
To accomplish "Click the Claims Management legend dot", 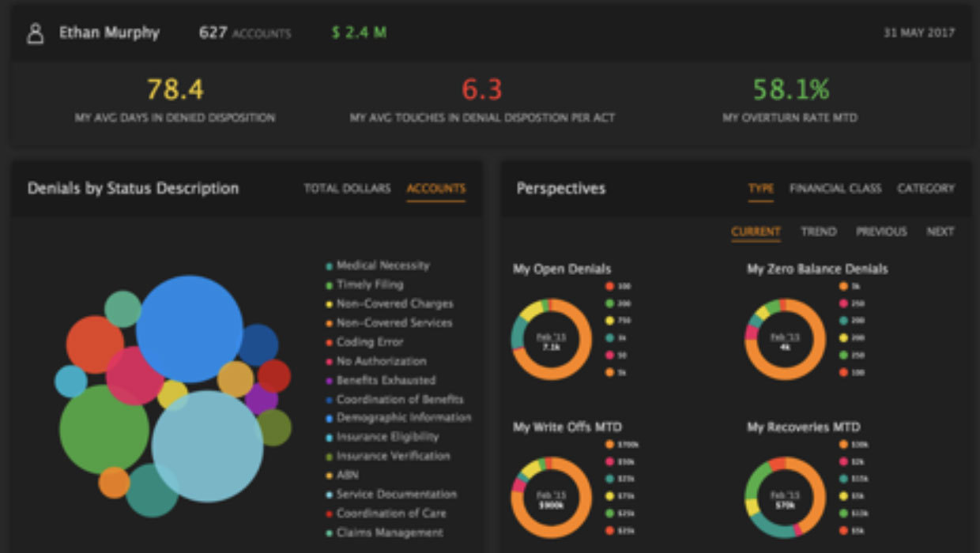I will pyautogui.click(x=328, y=532).
